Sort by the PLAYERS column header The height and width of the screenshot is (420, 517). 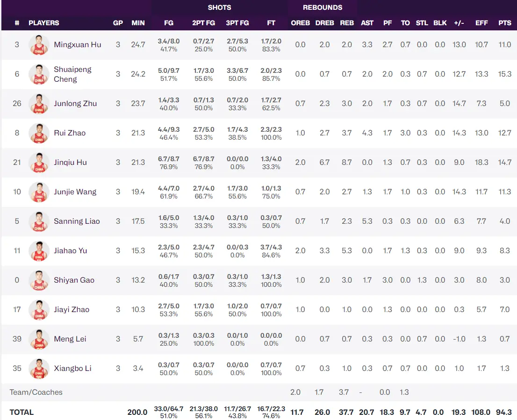43,23
